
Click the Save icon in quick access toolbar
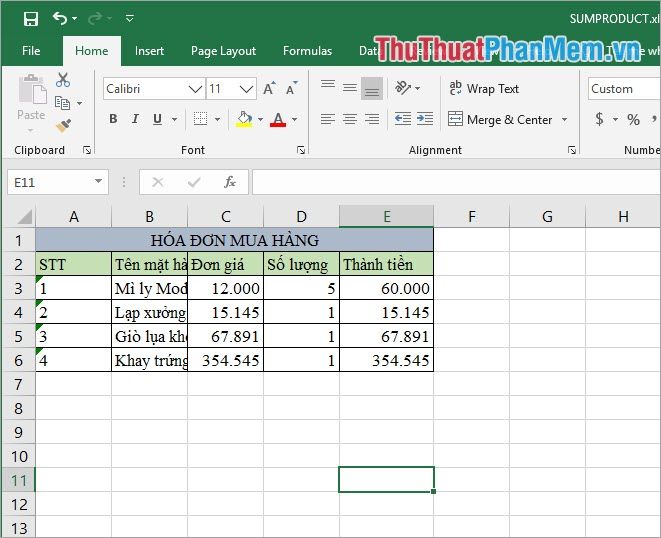coord(31,19)
